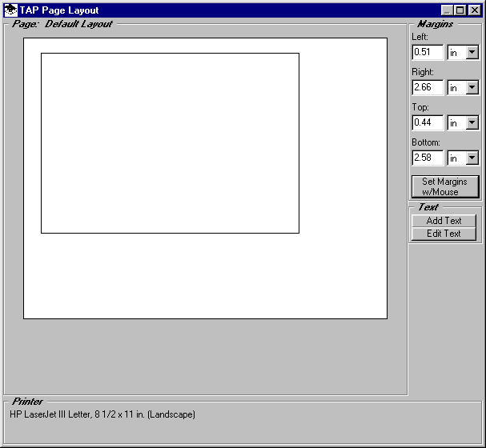Click the Margins group heading
Screen dimensions: 486x448
(435, 24)
